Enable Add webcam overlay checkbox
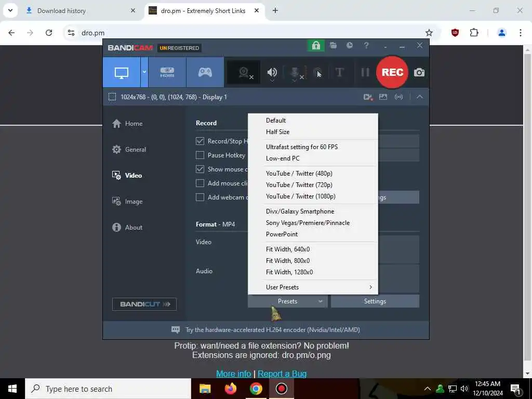Screen dimensions: 532x399 (200, 197)
